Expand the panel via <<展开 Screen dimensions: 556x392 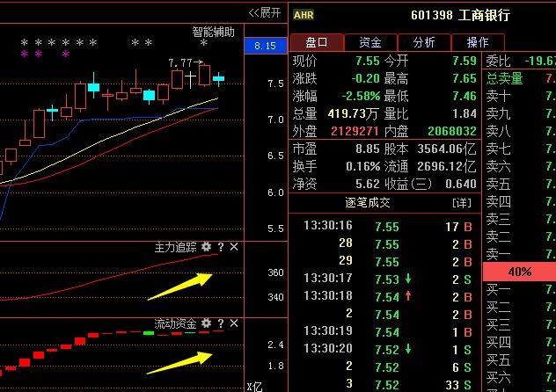pyautogui.click(x=265, y=13)
